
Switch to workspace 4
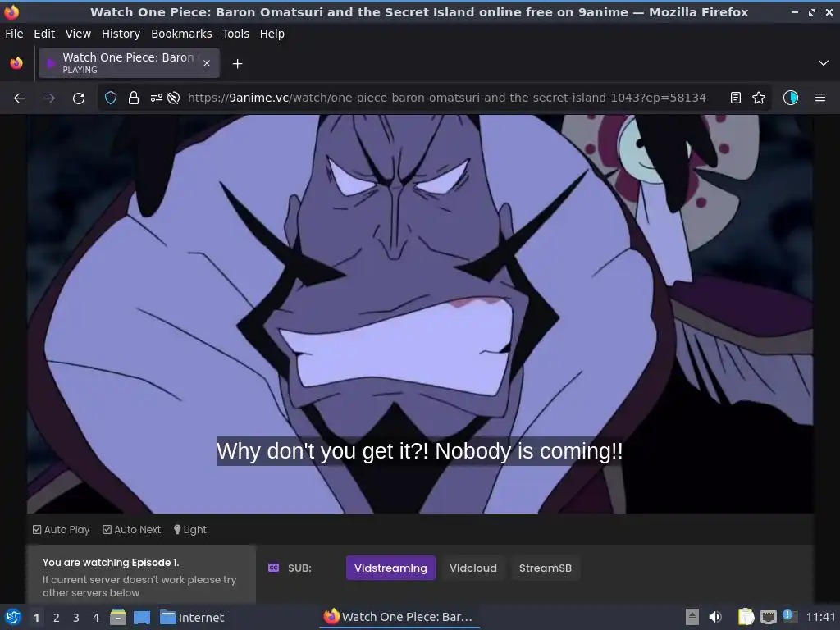[x=96, y=618]
